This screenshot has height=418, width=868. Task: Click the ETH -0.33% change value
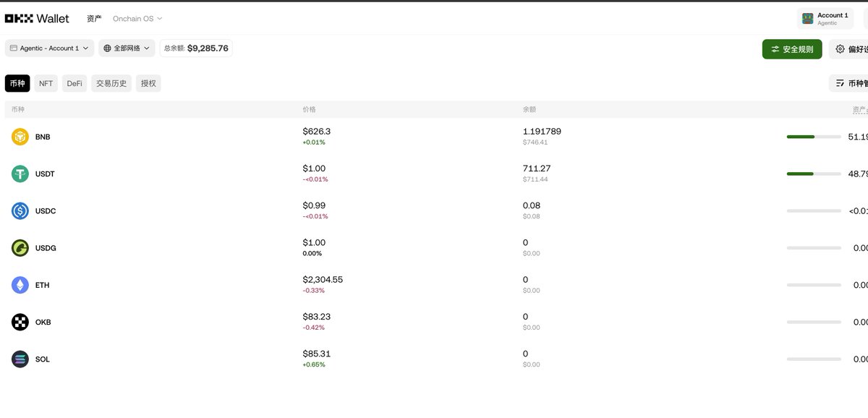click(314, 291)
